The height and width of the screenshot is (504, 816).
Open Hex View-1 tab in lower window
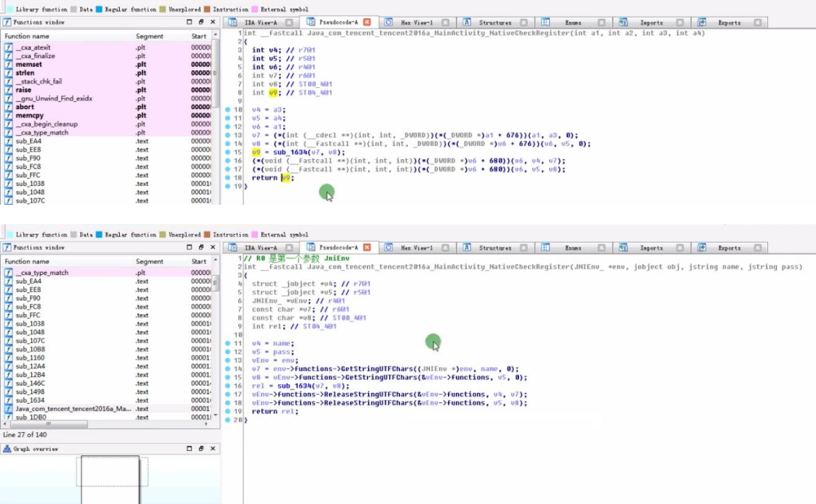pyautogui.click(x=416, y=248)
